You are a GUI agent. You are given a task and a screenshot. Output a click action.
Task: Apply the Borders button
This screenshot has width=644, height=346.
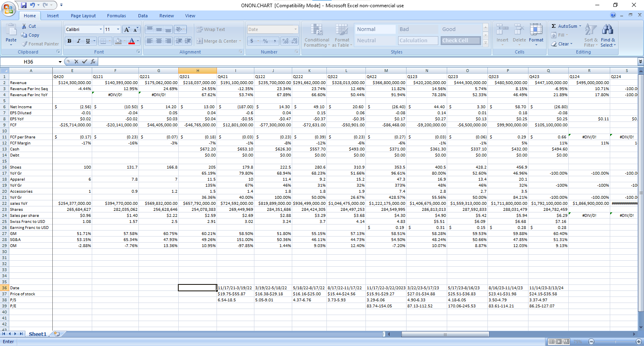[103, 41]
